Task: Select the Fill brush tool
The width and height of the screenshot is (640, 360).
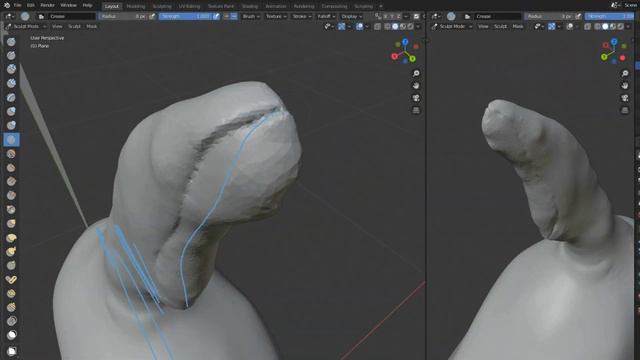Action: click(x=11, y=182)
